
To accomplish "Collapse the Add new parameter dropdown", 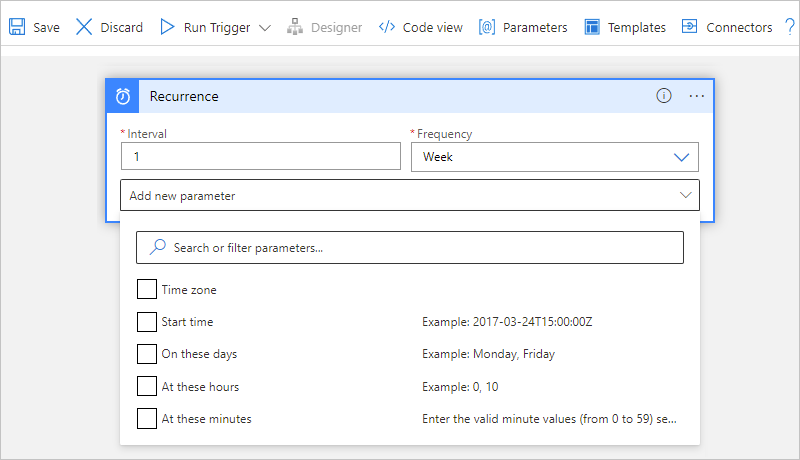I will pyautogui.click(x=685, y=195).
